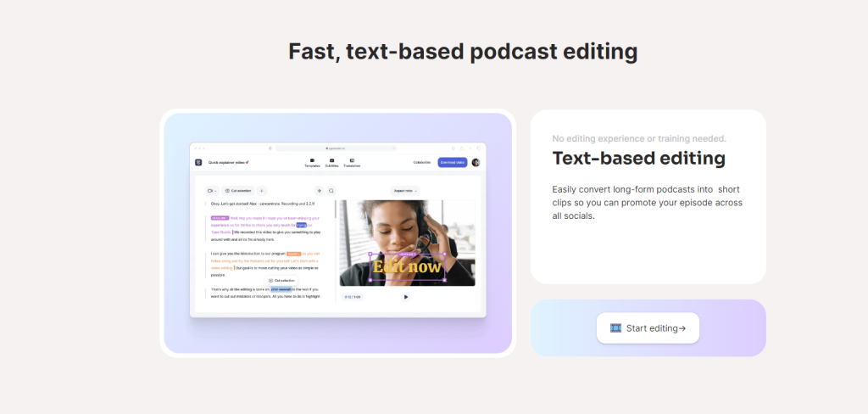
Task: Click the search magnifier icon
Action: coord(331,191)
